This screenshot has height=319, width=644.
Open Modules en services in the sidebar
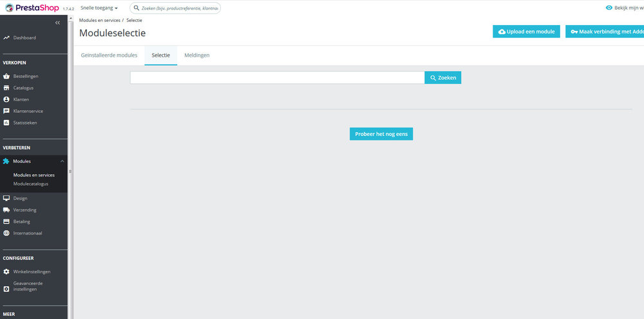pos(33,175)
